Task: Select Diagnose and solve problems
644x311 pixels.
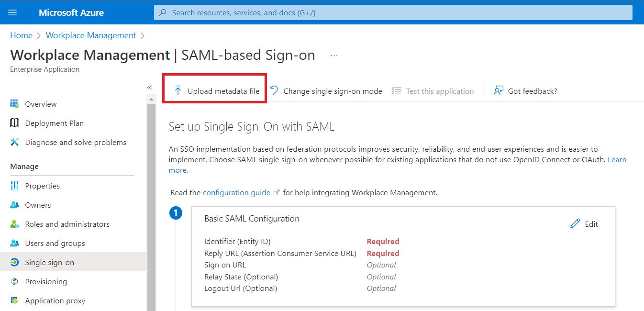Action: pos(76,142)
